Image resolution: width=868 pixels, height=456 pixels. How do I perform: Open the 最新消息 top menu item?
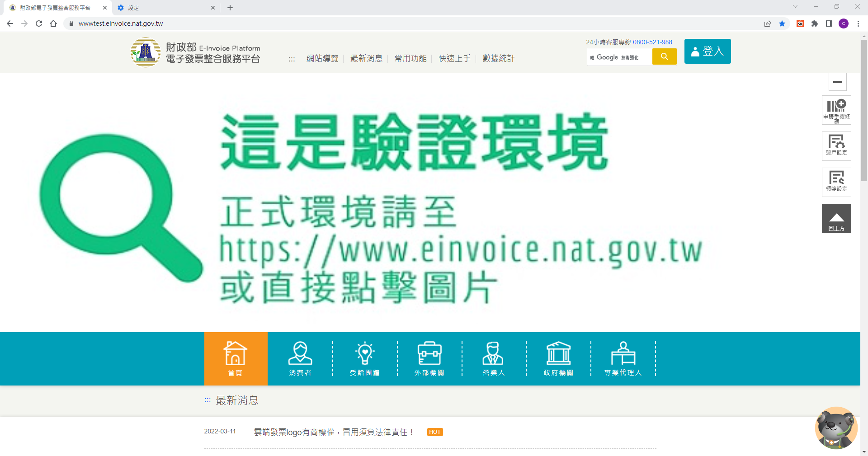click(366, 58)
